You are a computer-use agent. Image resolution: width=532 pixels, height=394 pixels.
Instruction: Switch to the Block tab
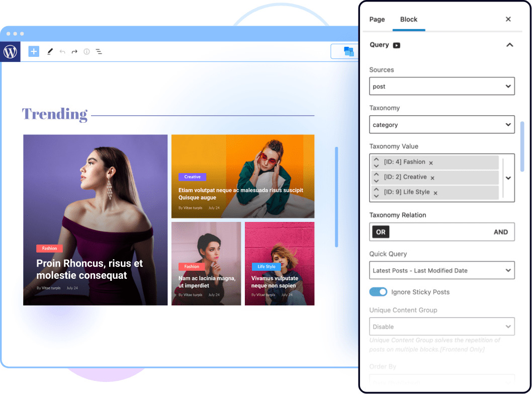tap(409, 19)
